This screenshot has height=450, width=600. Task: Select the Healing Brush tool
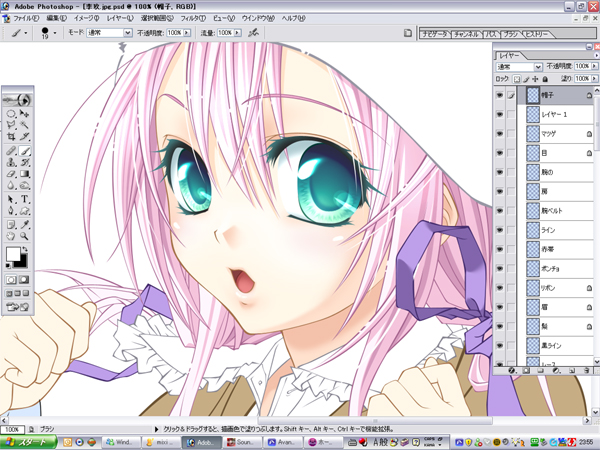coord(11,151)
